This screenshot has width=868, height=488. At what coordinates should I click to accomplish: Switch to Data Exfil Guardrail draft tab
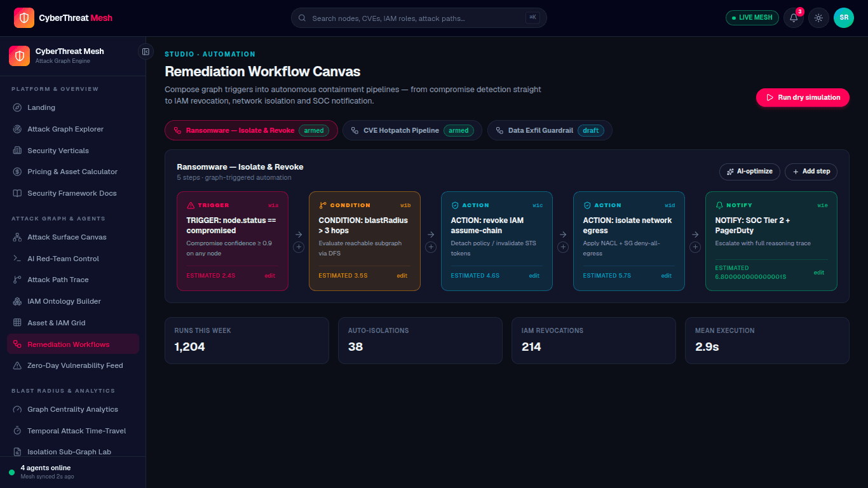click(x=550, y=130)
